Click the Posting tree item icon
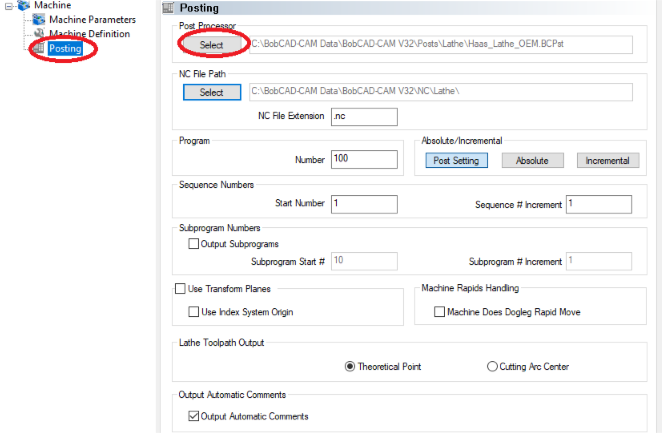 (x=39, y=48)
